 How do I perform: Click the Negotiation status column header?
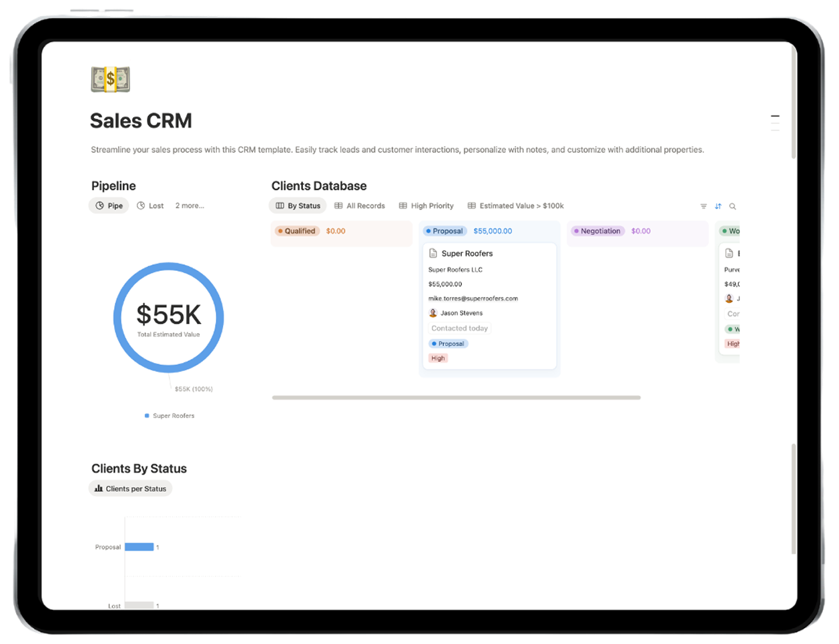[598, 231]
